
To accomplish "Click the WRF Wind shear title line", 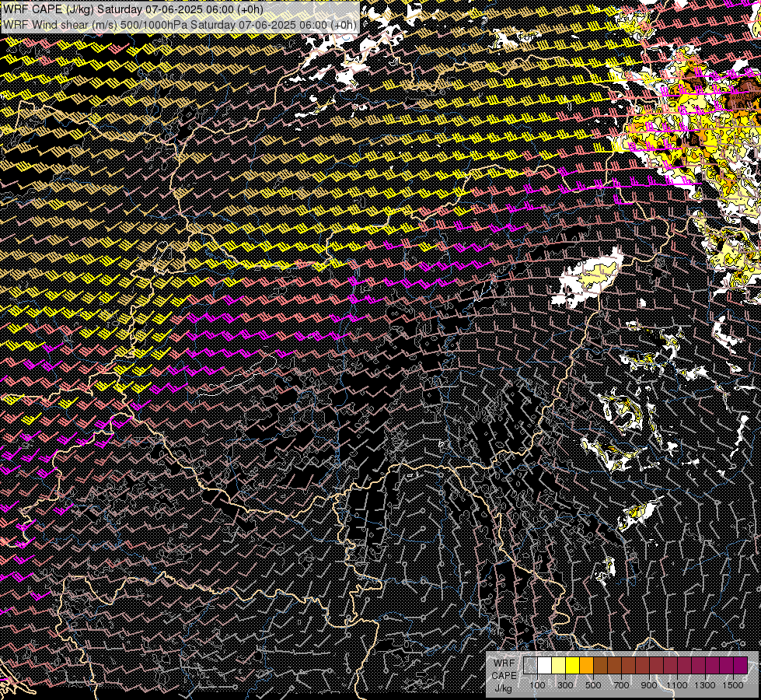I will pyautogui.click(x=180, y=25).
